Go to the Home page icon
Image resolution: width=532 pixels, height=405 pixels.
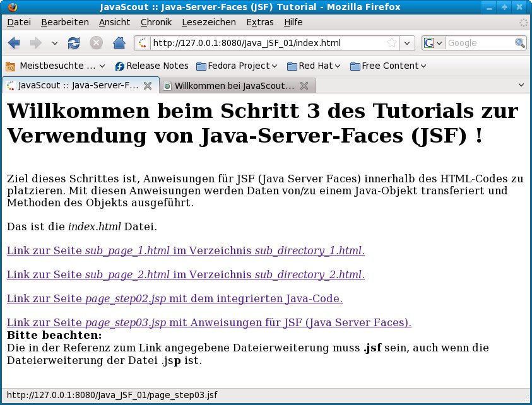(119, 43)
